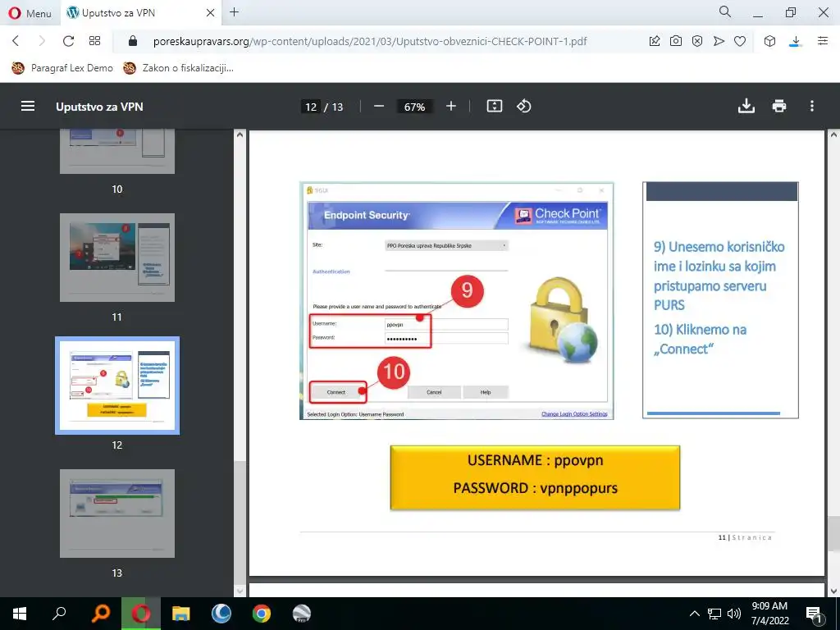Open the browser downloads icon
840x630 pixels.
coord(796,41)
